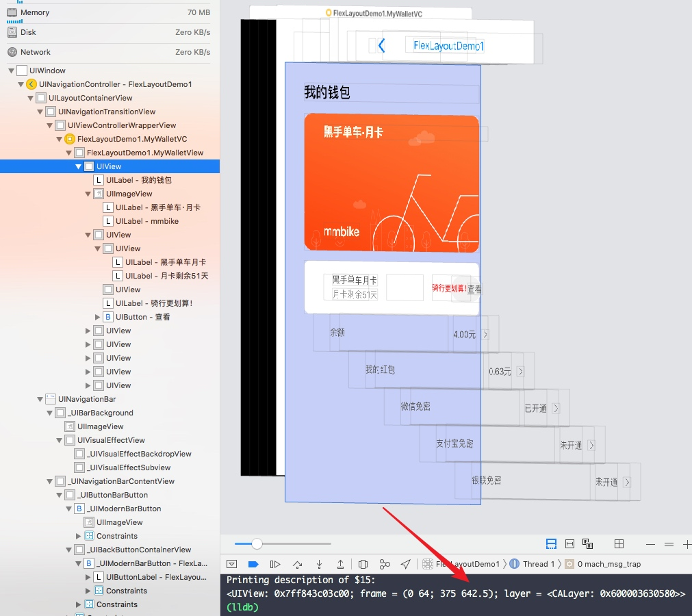This screenshot has height=616, width=692.
Task: Click the FlexLayoutDemo1 process in jump bar
Action: coord(461,564)
